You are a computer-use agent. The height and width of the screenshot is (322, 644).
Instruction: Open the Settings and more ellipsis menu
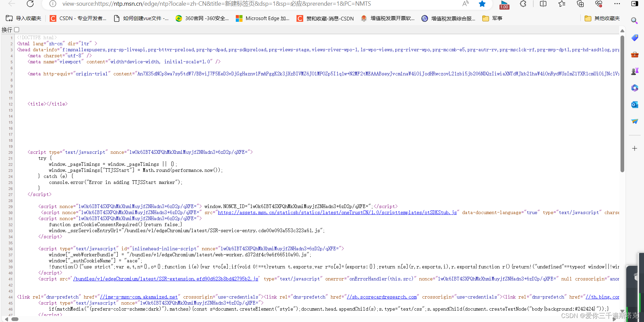[x=617, y=4]
